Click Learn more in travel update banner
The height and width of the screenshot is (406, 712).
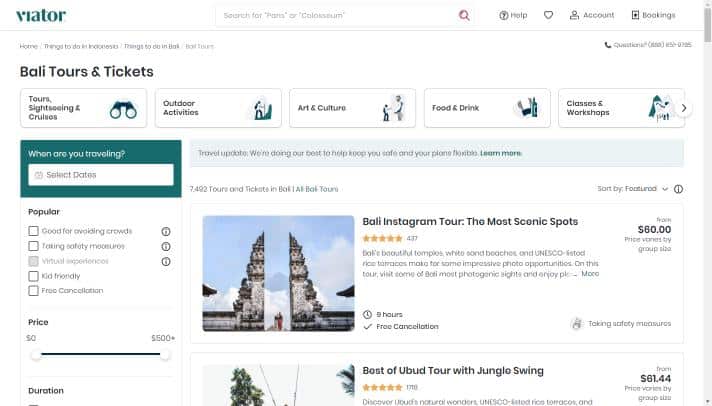(x=501, y=153)
